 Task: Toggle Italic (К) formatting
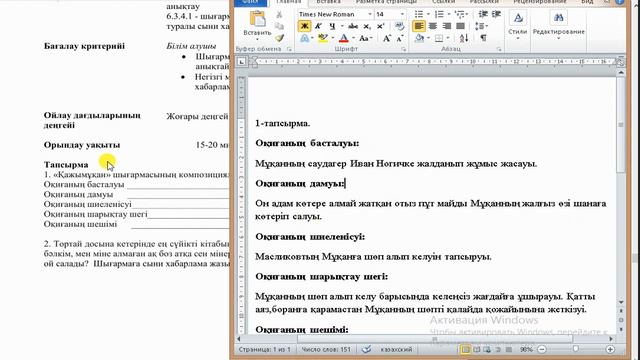(318, 26)
